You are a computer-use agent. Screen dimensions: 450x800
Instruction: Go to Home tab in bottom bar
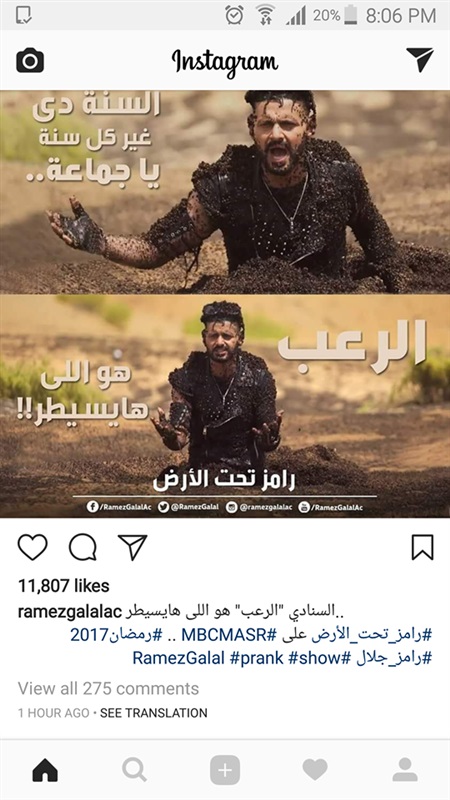(x=45, y=769)
